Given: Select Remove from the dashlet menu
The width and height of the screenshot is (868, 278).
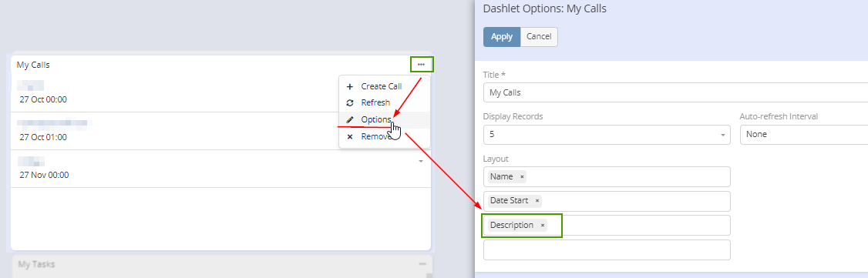Looking at the screenshot, I should (x=376, y=136).
